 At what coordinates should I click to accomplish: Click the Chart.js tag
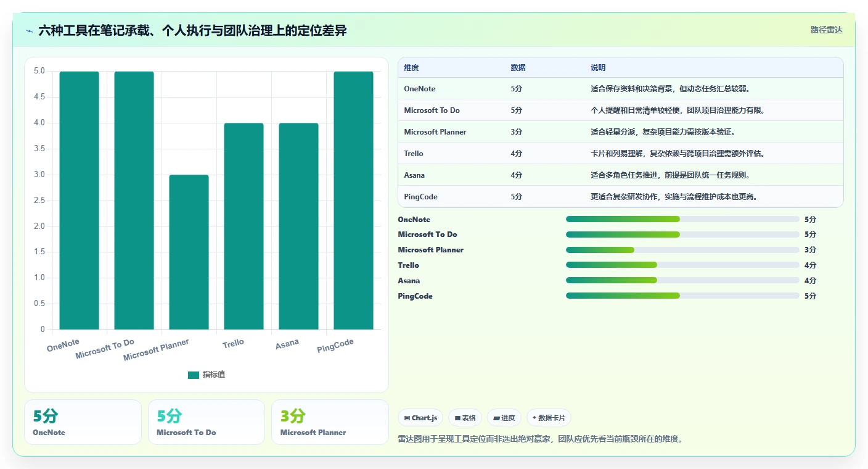coord(420,418)
